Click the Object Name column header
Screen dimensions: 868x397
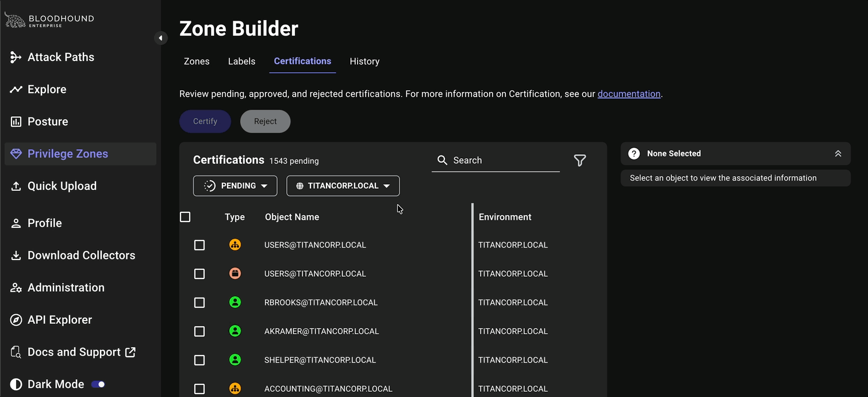click(x=292, y=217)
